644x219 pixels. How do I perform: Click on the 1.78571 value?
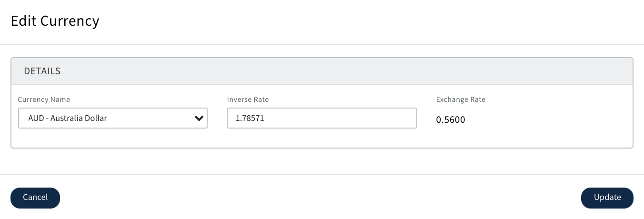point(250,118)
